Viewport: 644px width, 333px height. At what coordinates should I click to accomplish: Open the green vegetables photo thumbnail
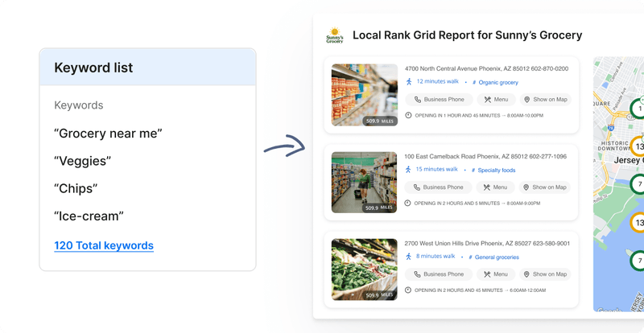tap(365, 269)
